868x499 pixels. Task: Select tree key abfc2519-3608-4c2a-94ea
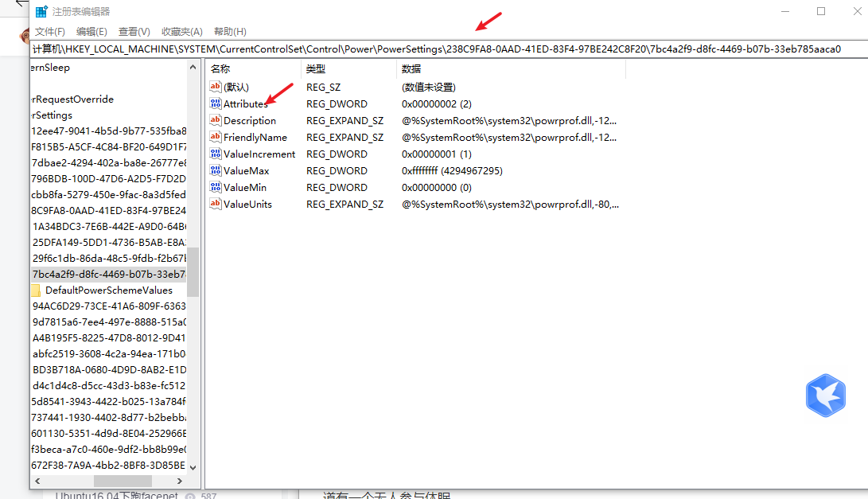[x=109, y=353]
